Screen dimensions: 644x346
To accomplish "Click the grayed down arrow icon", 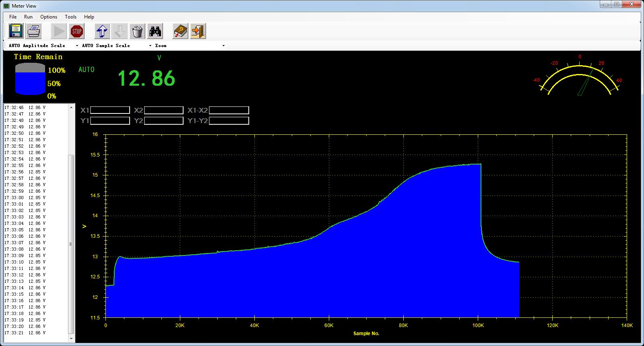I will [x=120, y=31].
